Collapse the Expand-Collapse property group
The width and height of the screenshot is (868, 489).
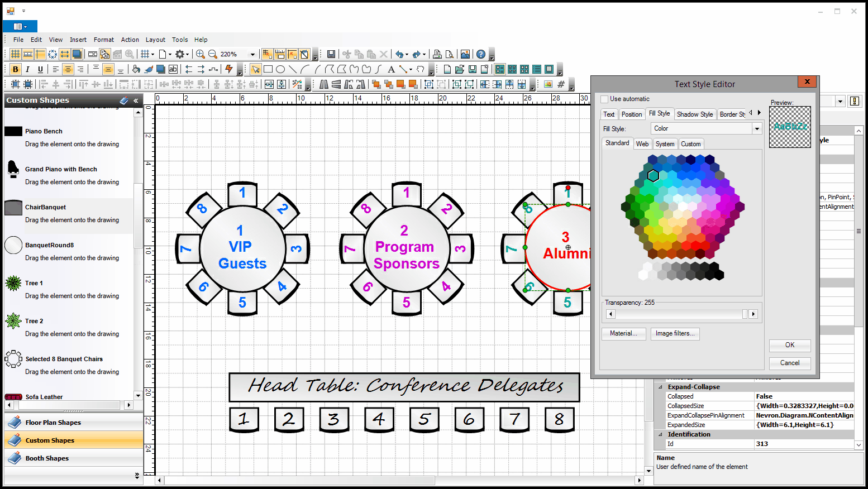660,387
